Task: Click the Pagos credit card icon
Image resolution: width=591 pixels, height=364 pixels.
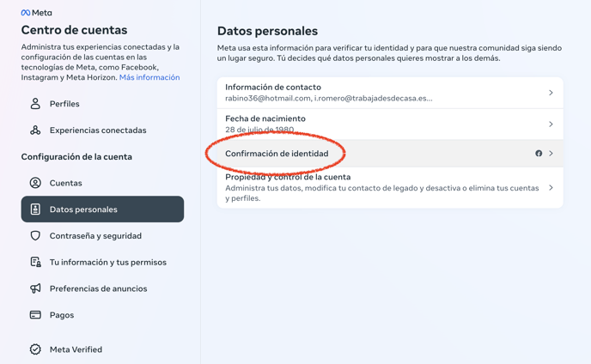Action: pyautogui.click(x=35, y=315)
